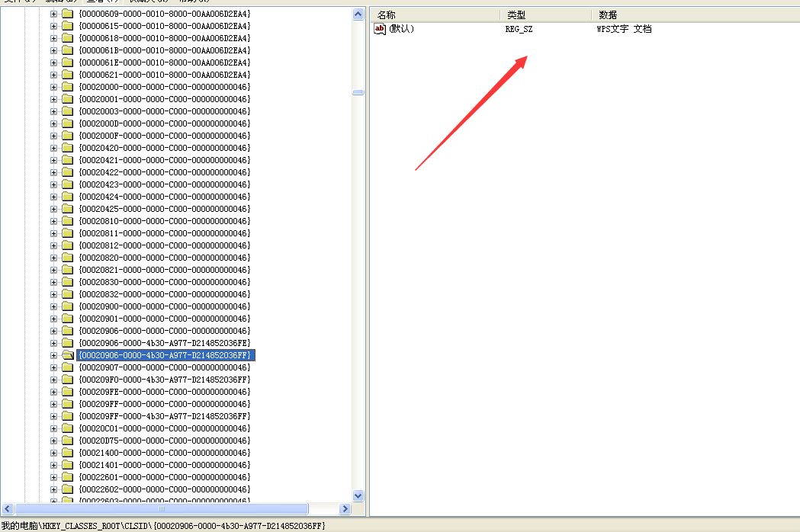
Task: Click folder icon of {00020420-0000-0000-C000-000000000046}
Action: 67,148
